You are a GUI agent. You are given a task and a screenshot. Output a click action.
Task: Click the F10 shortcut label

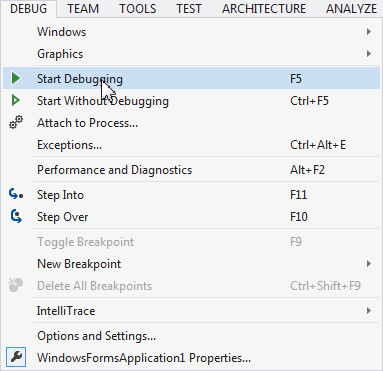pos(299,217)
